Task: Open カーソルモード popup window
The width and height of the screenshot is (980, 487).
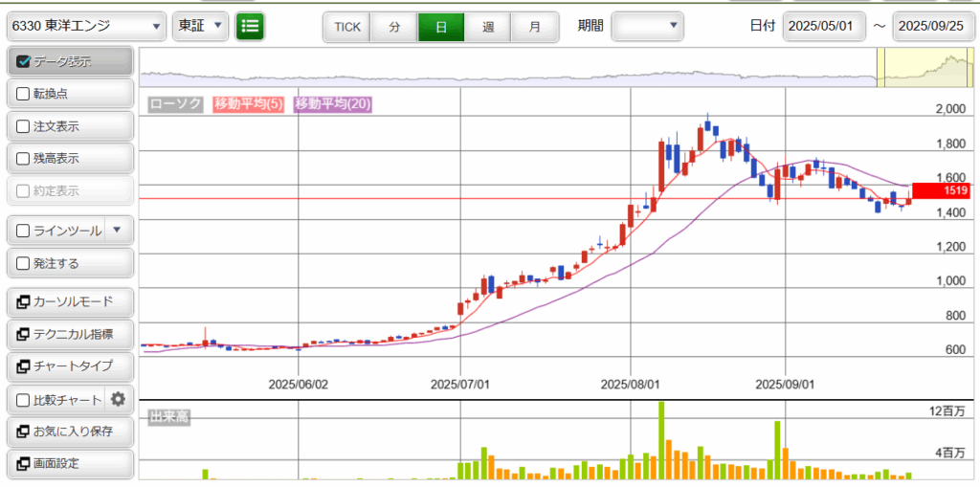Action: (69, 302)
